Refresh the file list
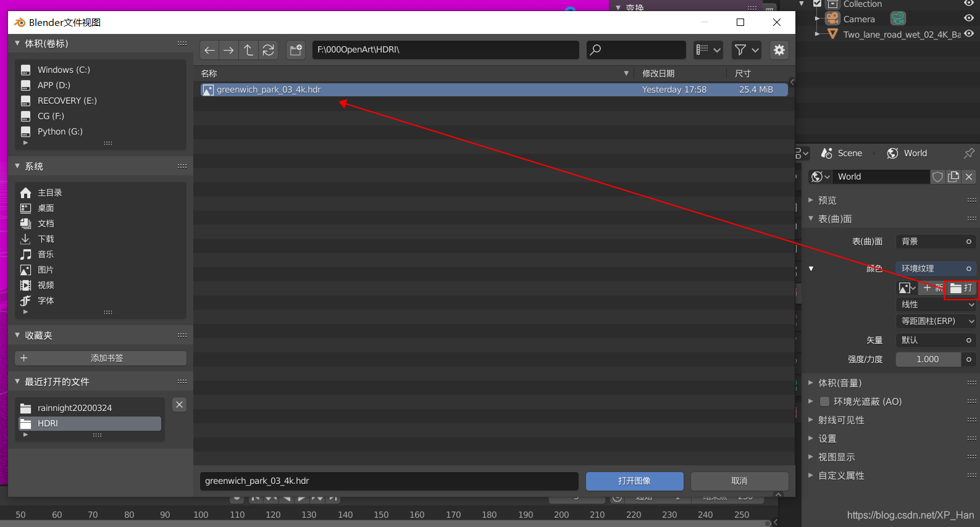This screenshot has height=527, width=980. [268, 50]
